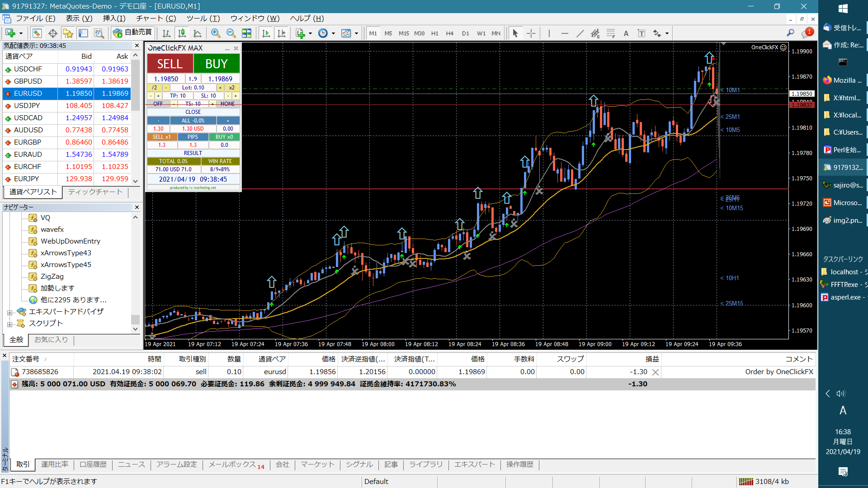Click the /2 lot divider button
Screen dimensions: 868x488
click(155, 88)
